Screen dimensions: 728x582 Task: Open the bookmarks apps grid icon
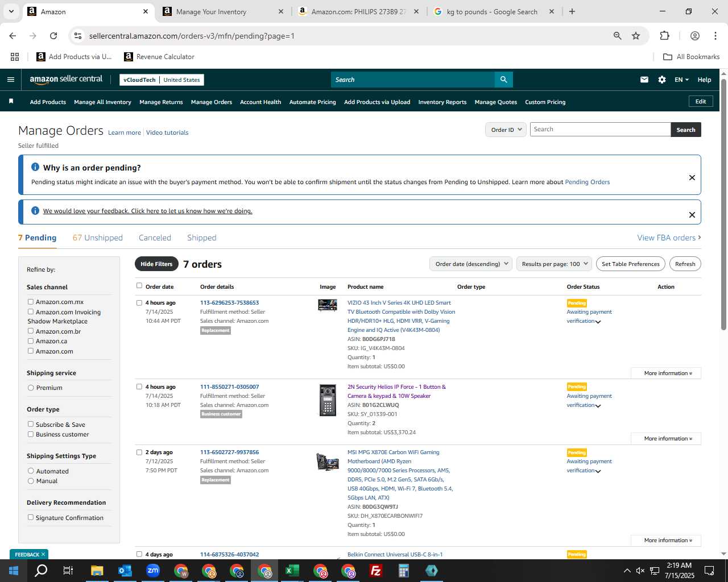[15, 57]
